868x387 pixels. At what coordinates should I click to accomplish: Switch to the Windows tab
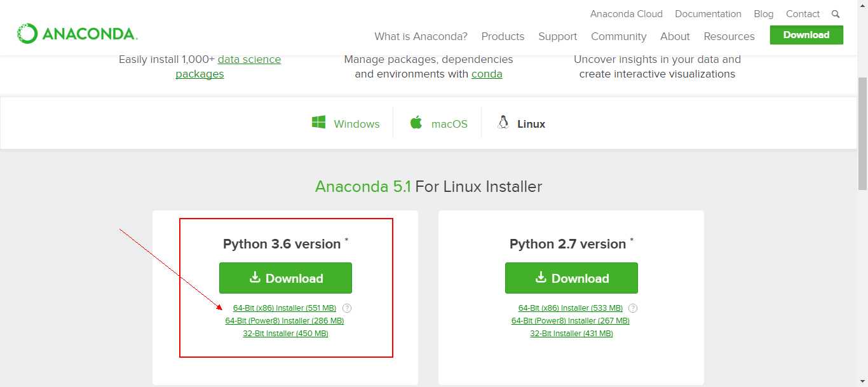(346, 123)
